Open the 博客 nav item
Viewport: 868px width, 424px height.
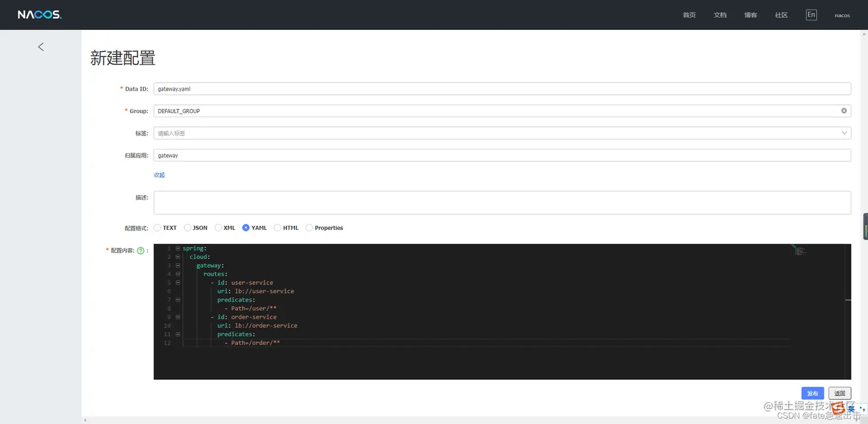point(751,16)
